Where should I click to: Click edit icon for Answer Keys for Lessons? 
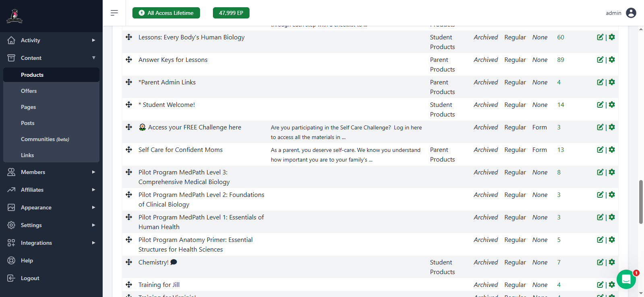click(600, 60)
